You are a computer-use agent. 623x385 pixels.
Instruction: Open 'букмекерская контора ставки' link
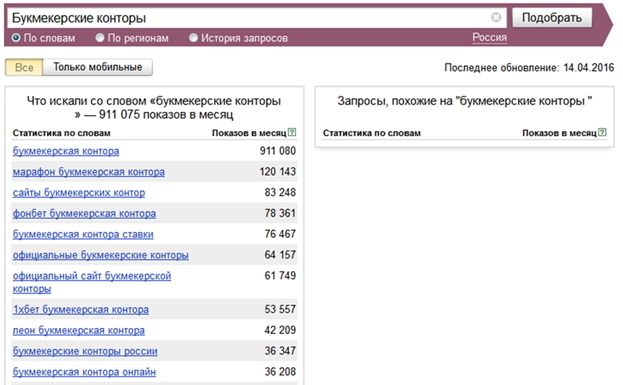click(83, 234)
